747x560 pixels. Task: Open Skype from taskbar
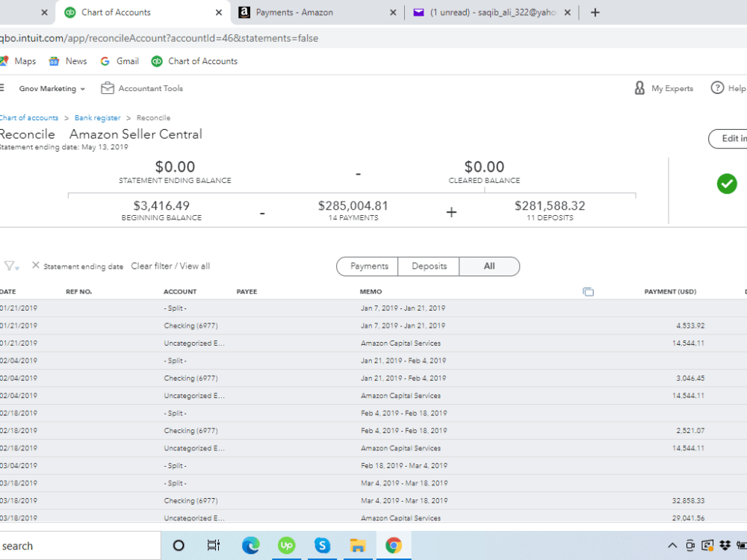pyautogui.click(x=322, y=545)
